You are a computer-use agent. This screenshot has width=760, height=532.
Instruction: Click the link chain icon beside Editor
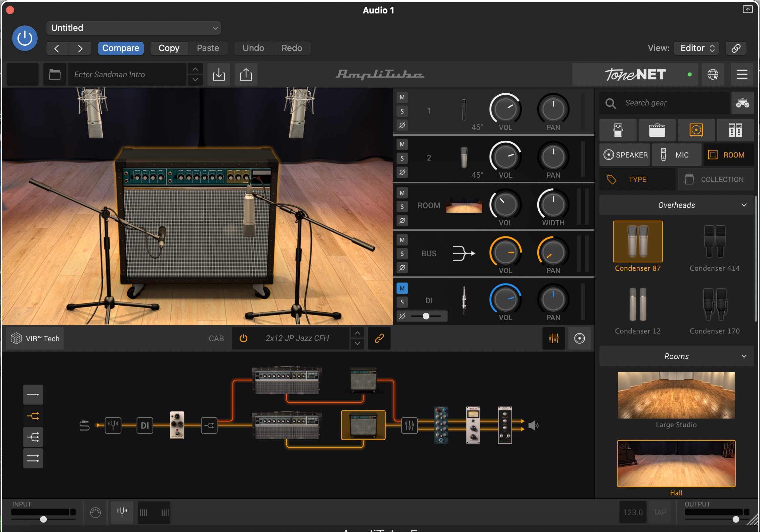736,48
